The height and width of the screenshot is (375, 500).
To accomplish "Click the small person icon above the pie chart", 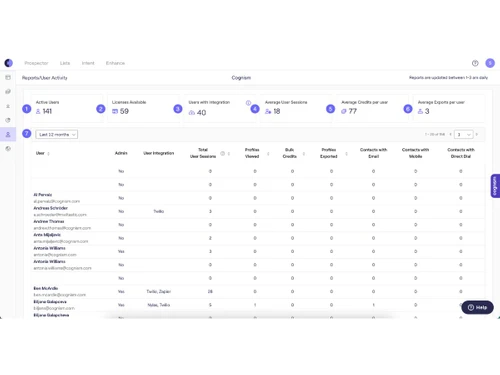I will click(x=8, y=106).
